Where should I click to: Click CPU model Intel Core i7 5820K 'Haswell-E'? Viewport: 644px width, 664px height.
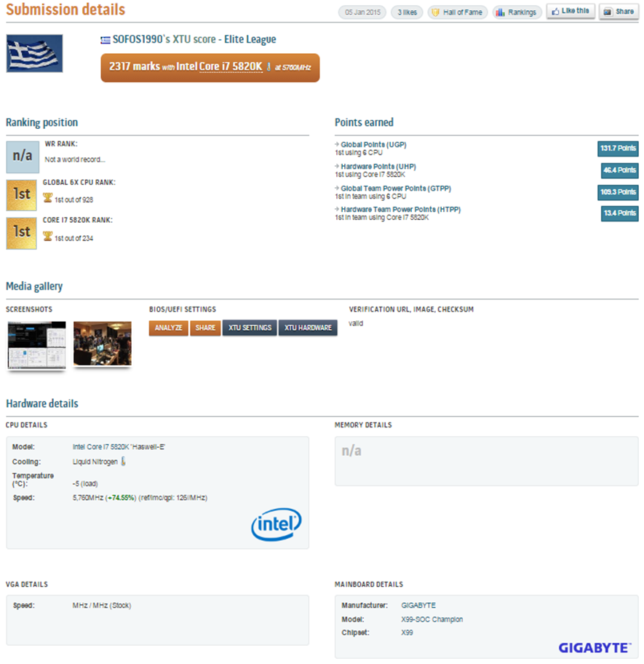[119, 447]
